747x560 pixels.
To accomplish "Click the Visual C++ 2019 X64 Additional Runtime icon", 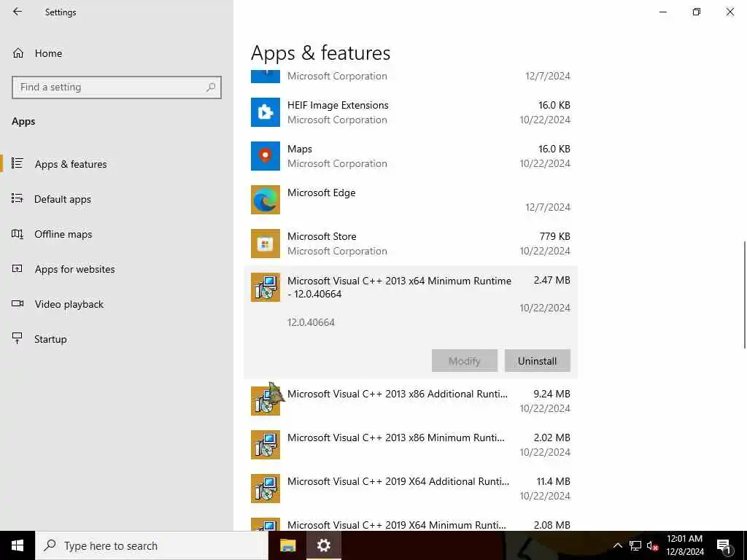I will tap(266, 489).
